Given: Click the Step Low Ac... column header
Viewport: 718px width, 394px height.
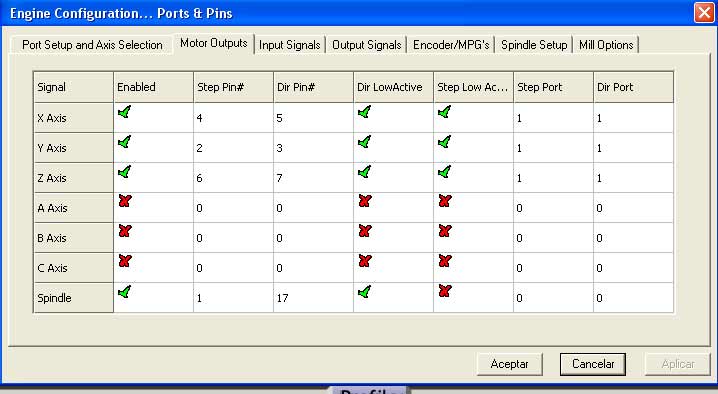Looking at the screenshot, I should 473,87.
